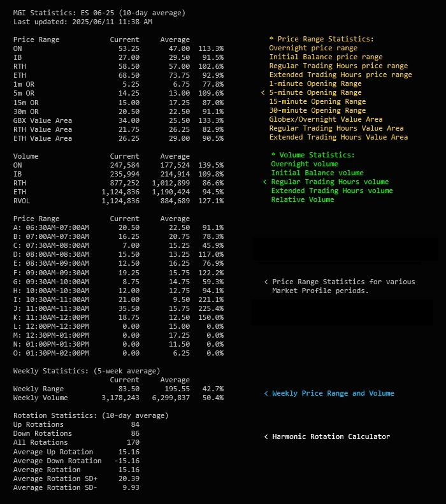Click the 'Average Rotation SD+' row label
Image resolution: width=446 pixels, height=504 pixels.
pyautogui.click(x=55, y=479)
